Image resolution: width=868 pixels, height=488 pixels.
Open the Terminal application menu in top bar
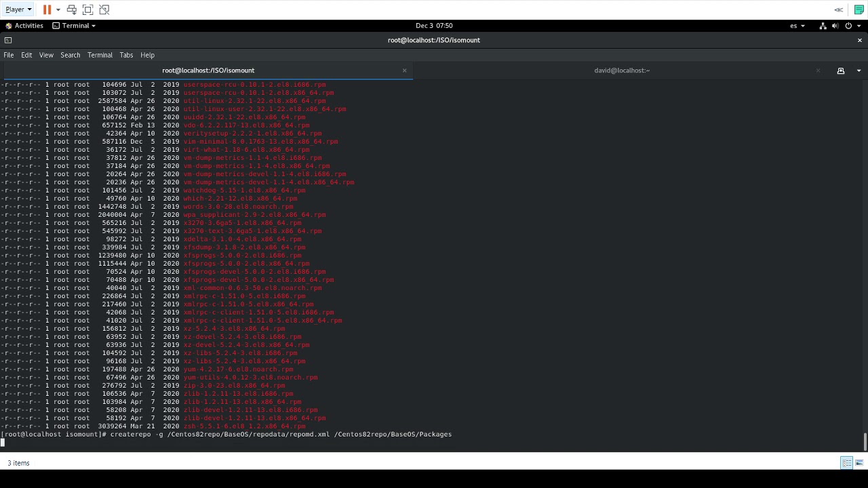(x=74, y=26)
